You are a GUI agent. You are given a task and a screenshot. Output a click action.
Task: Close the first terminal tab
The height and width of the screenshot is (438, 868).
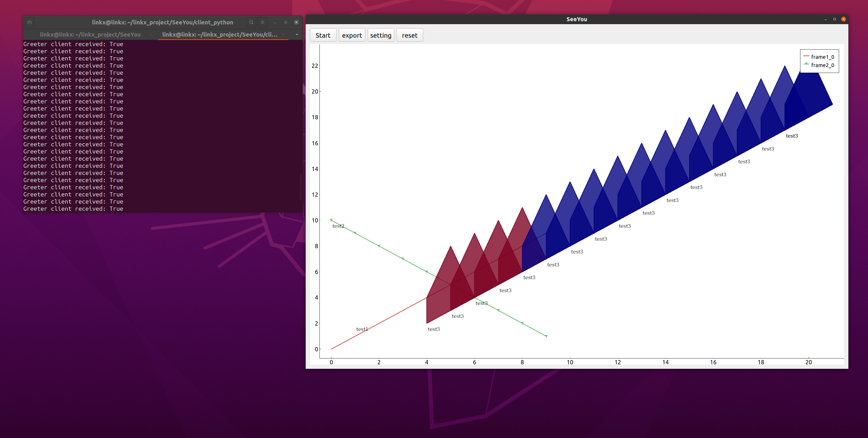point(151,34)
